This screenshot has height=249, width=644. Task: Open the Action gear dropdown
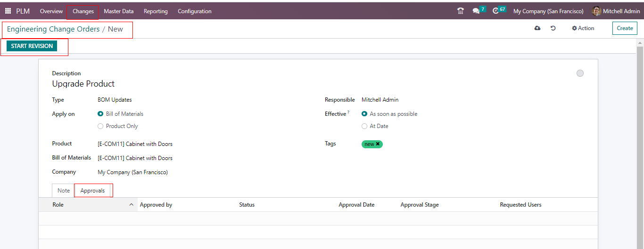583,28
